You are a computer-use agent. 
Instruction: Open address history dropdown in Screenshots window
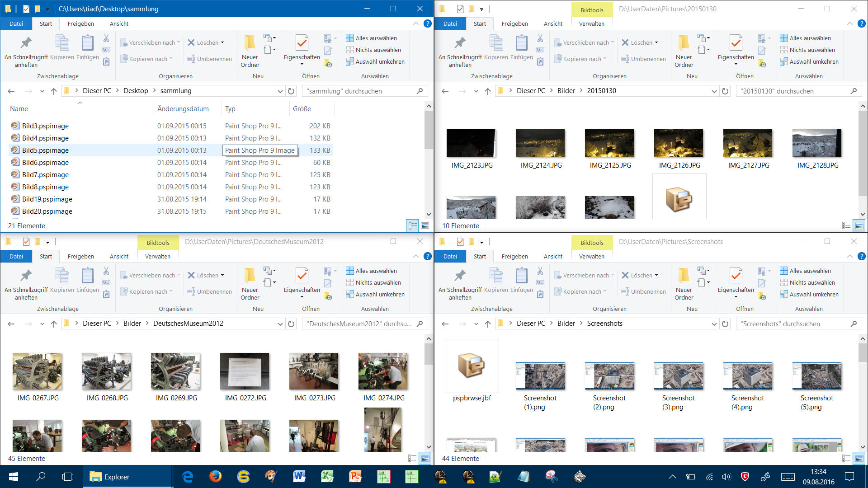714,324
